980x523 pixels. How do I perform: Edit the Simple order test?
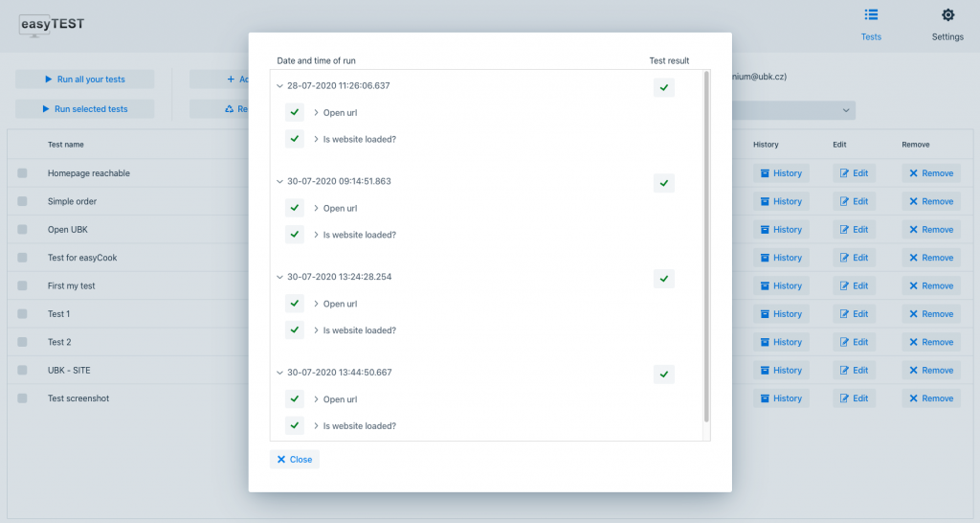coord(854,201)
